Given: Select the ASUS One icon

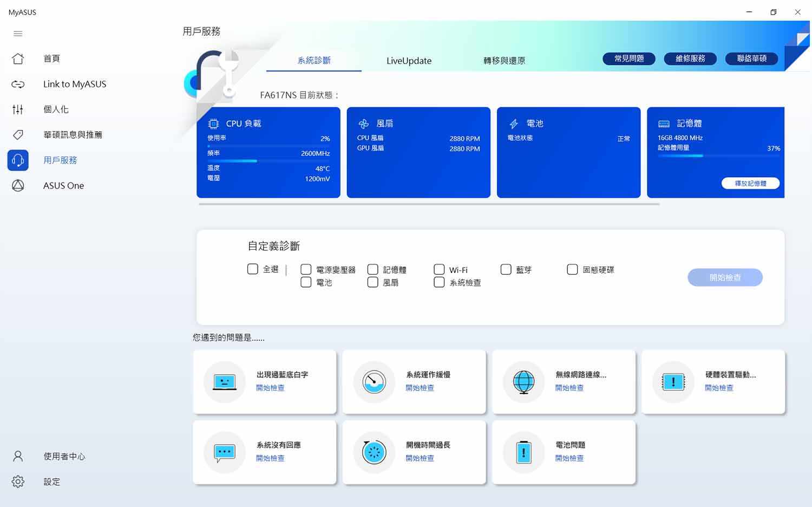Looking at the screenshot, I should (18, 186).
